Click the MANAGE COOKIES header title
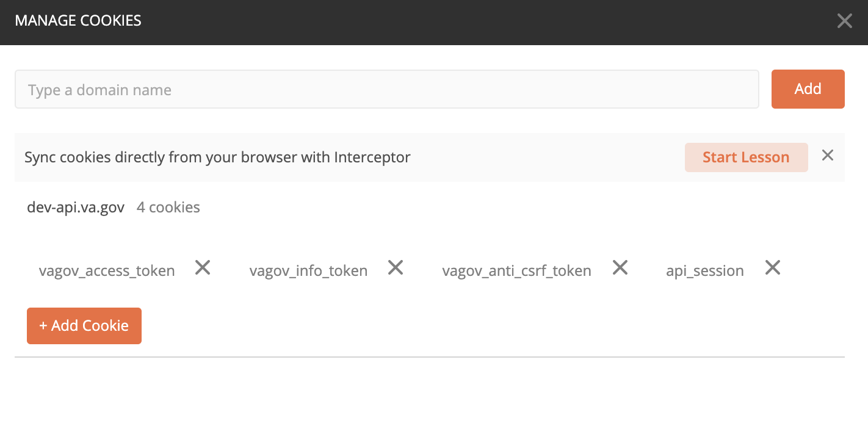 [x=78, y=20]
